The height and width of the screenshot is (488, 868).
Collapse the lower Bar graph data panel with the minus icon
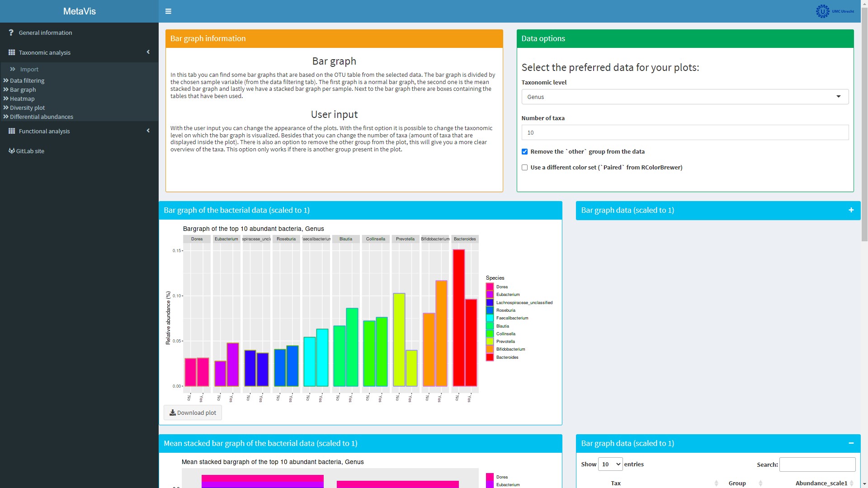coord(851,443)
